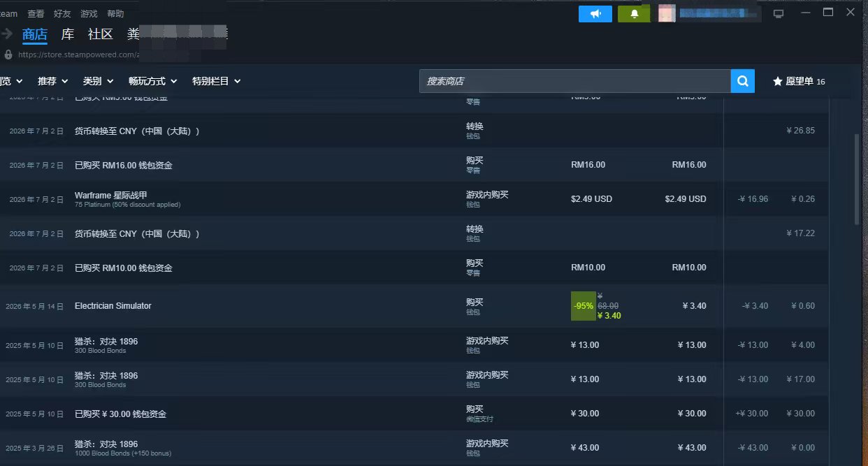Click the forward navigation arrow

coord(7,33)
